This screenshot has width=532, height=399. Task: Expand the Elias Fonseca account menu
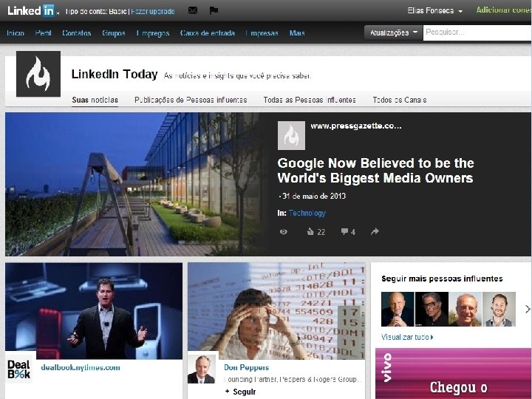click(x=434, y=11)
